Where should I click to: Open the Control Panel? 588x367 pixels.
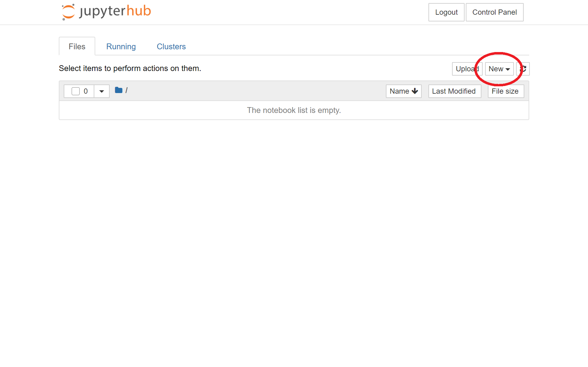(x=494, y=12)
